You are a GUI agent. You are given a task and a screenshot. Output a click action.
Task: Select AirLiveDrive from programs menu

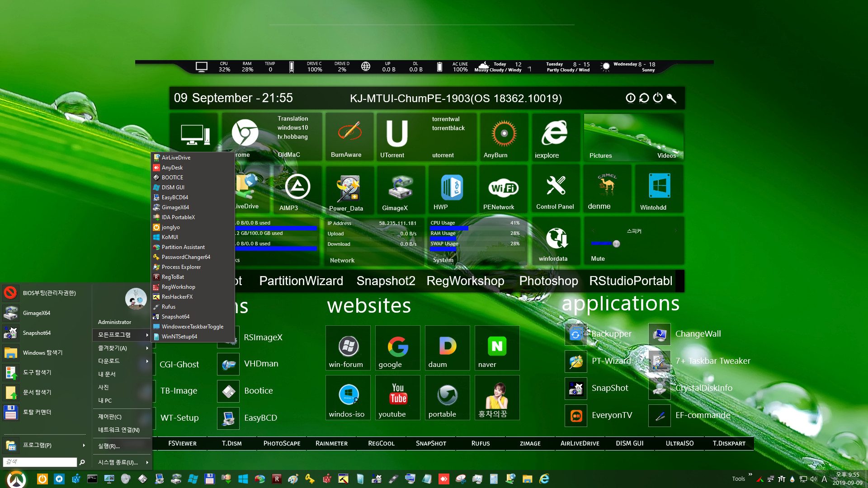(x=193, y=158)
